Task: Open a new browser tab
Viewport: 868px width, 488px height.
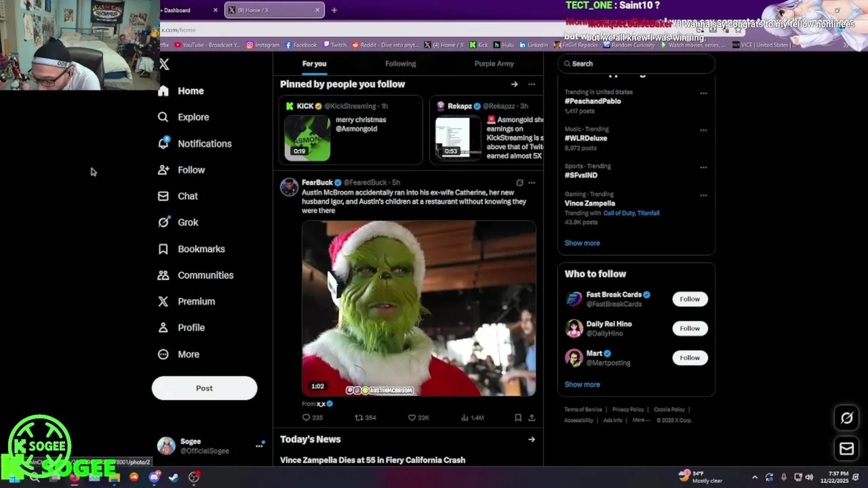Action: pyautogui.click(x=334, y=10)
